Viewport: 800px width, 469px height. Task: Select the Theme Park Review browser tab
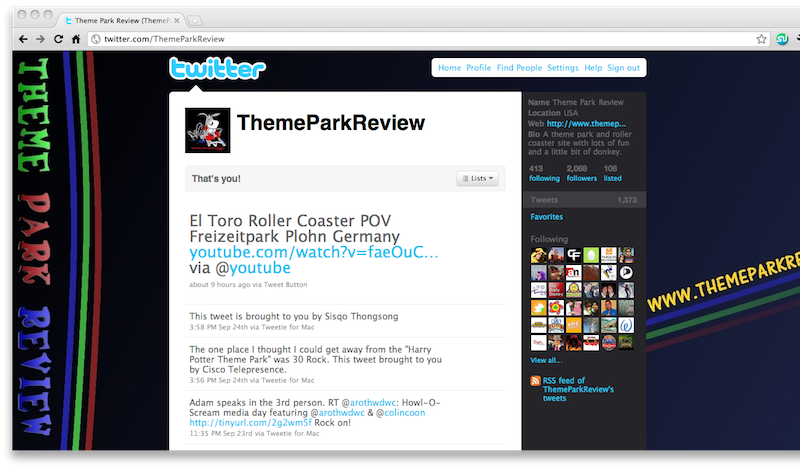(122, 20)
